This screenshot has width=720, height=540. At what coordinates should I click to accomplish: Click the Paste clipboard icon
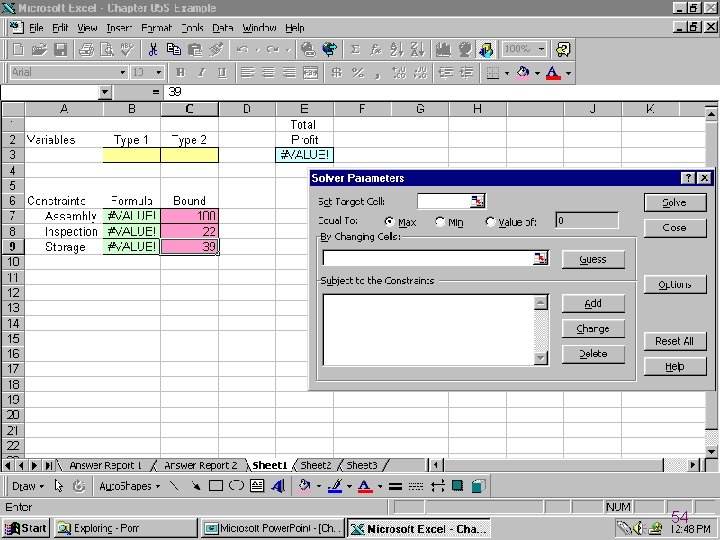click(x=195, y=50)
